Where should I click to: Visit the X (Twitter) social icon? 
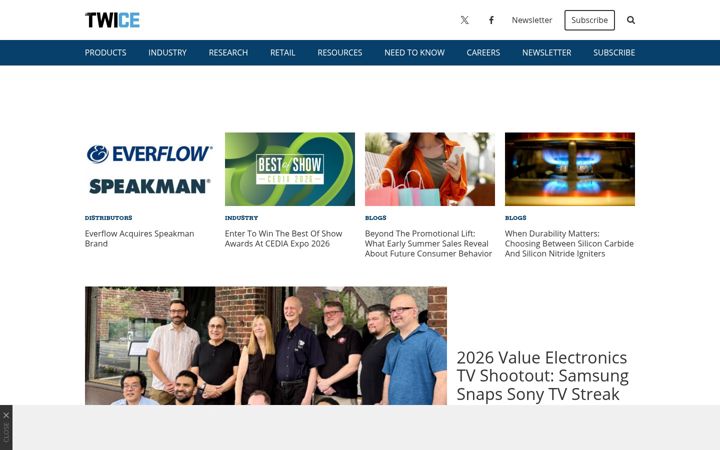point(465,20)
